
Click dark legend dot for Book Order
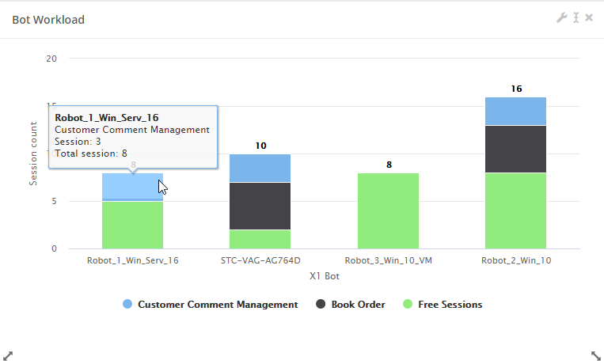click(321, 304)
